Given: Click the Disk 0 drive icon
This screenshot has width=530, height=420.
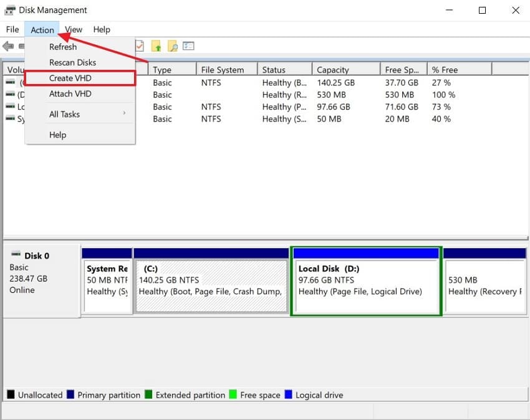Looking at the screenshot, I should [14, 255].
